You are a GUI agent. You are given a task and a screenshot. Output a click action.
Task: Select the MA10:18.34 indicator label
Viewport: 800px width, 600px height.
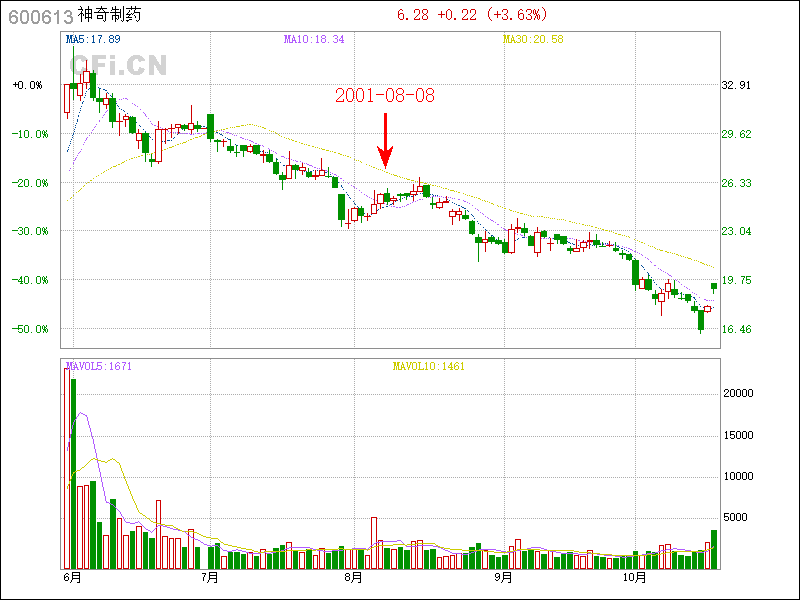click(x=313, y=40)
